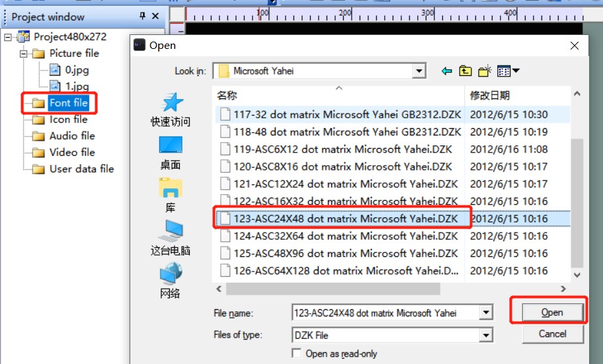Click date 2012/6/15 10:30 cell
Screen dimensions: 603x364
click(x=509, y=114)
